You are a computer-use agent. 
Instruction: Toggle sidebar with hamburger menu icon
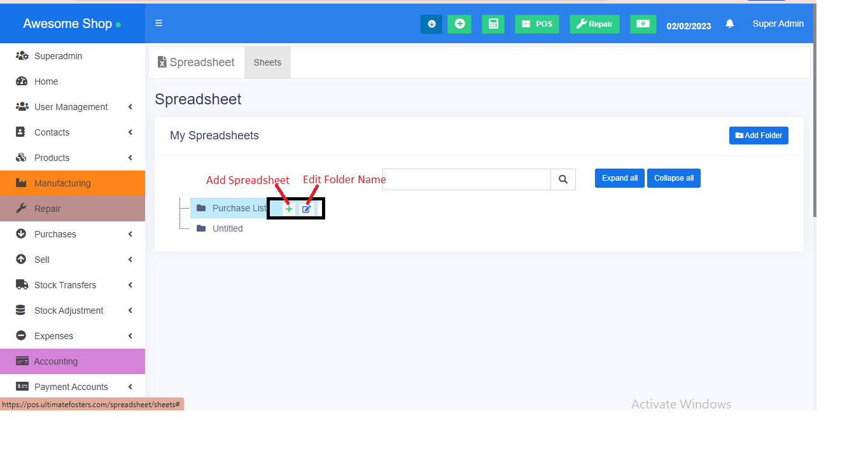(x=158, y=24)
